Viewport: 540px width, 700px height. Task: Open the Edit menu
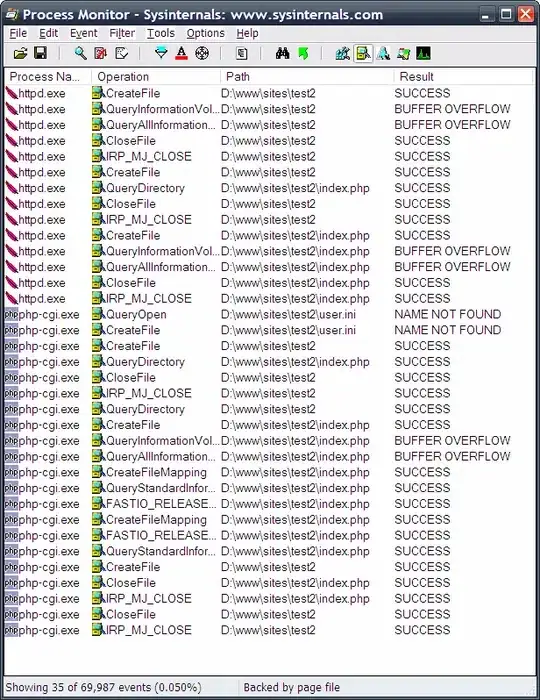[48, 33]
